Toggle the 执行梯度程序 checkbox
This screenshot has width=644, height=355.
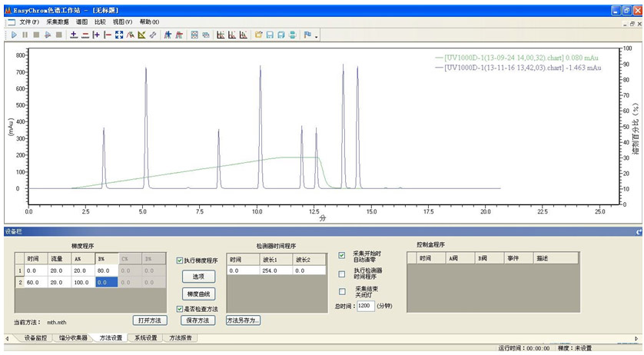(x=180, y=260)
